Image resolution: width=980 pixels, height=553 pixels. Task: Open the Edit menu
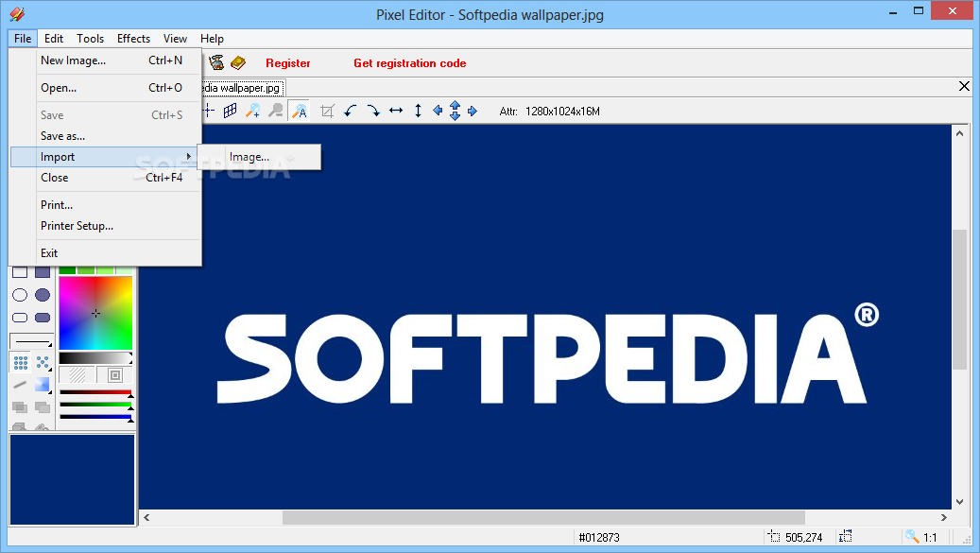point(54,38)
